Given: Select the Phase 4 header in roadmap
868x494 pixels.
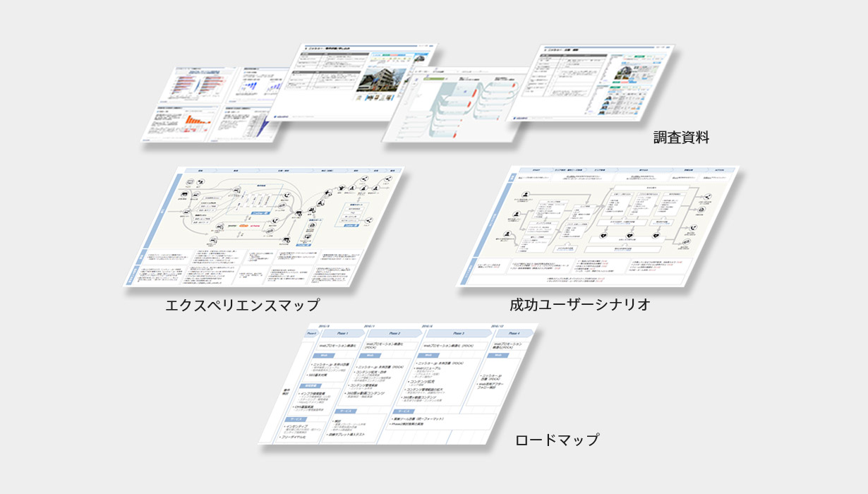Looking at the screenshot, I should 513,333.
